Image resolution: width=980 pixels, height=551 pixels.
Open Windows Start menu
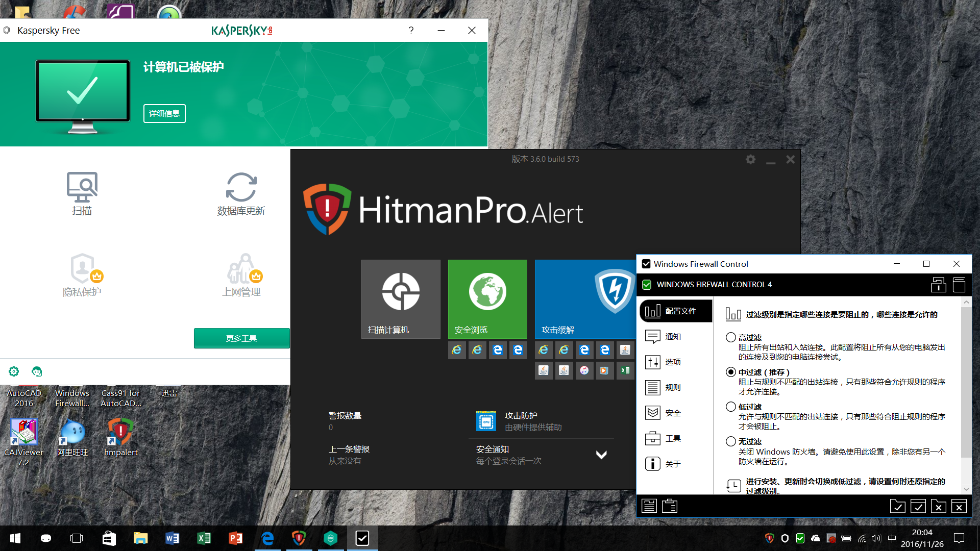(x=15, y=538)
